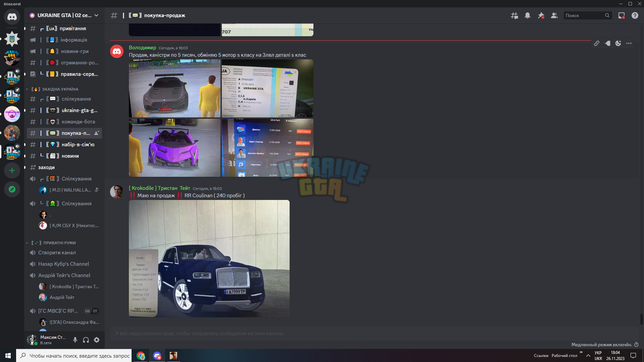
Task: Join Назар Кубр's Channel voice room
Action: pos(64,264)
